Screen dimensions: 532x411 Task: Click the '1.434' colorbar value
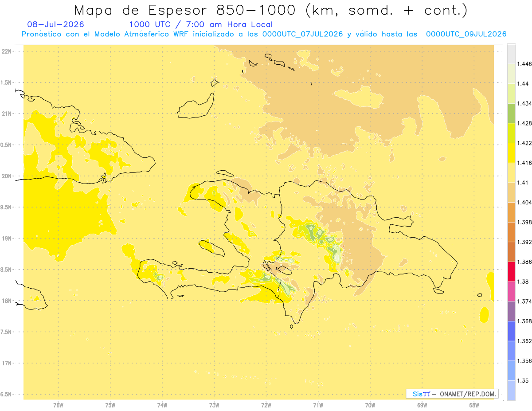point(524,103)
